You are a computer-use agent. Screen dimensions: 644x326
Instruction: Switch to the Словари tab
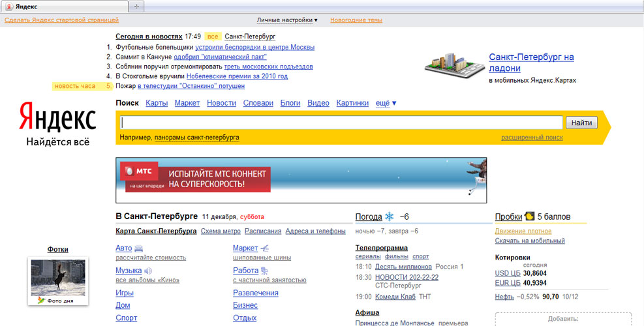tap(258, 103)
